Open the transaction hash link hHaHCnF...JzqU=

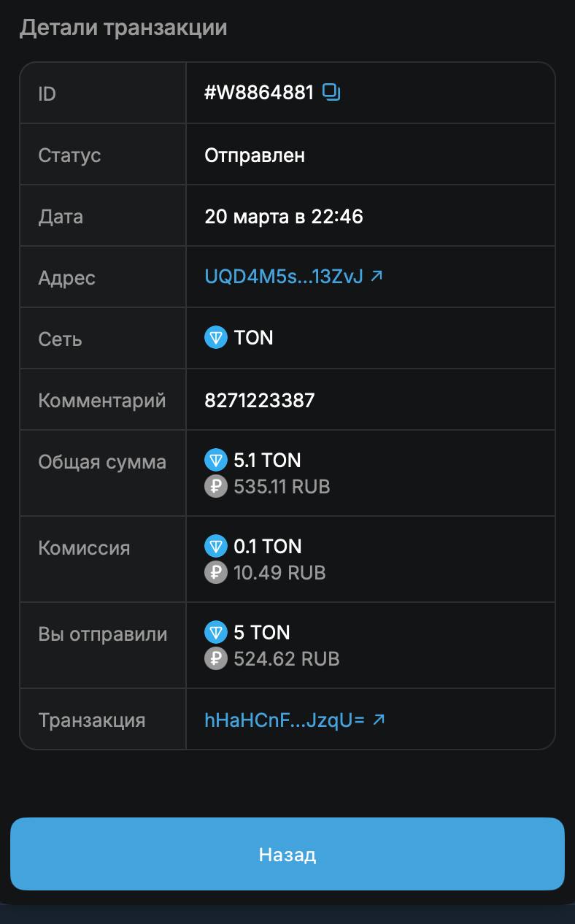point(284,720)
